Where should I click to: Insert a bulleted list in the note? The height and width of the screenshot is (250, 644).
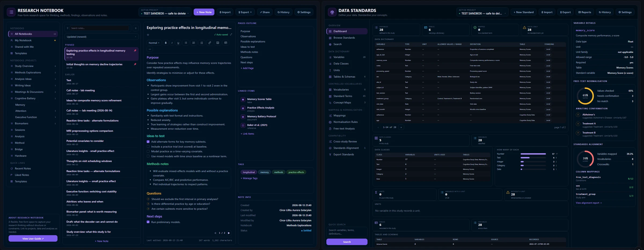186,43
